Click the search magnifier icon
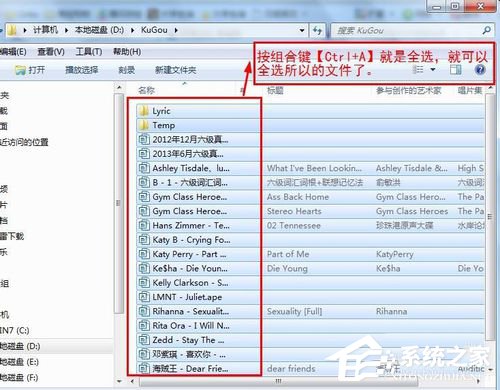 pos(486,31)
